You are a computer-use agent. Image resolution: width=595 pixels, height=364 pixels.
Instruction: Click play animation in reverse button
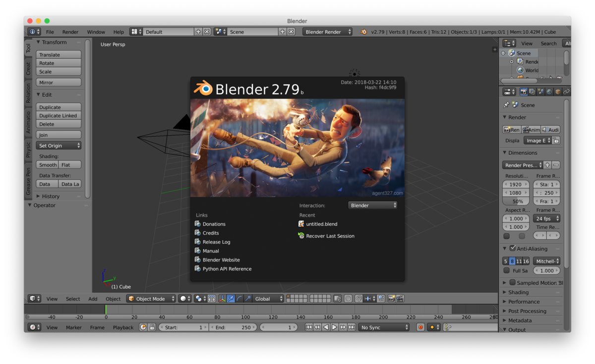[326, 327]
